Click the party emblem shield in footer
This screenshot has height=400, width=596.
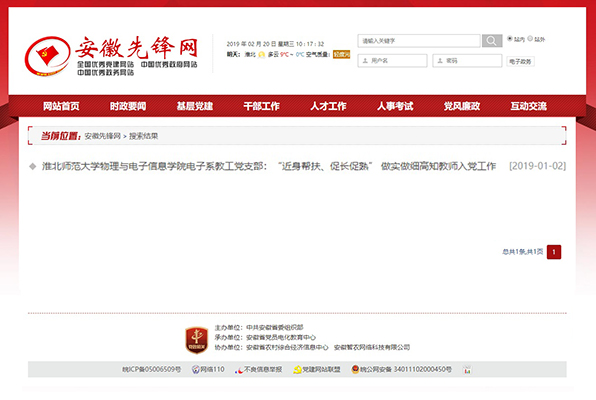[197, 340]
